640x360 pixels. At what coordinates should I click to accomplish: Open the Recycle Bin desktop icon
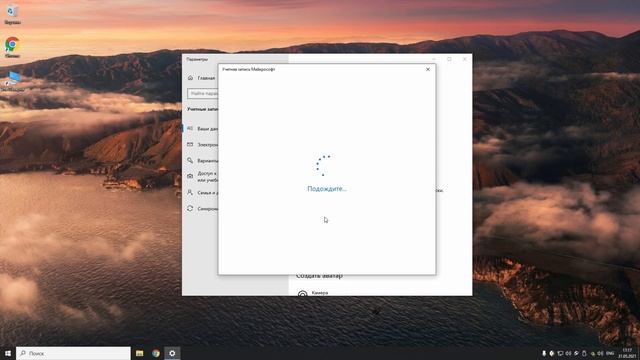click(12, 14)
